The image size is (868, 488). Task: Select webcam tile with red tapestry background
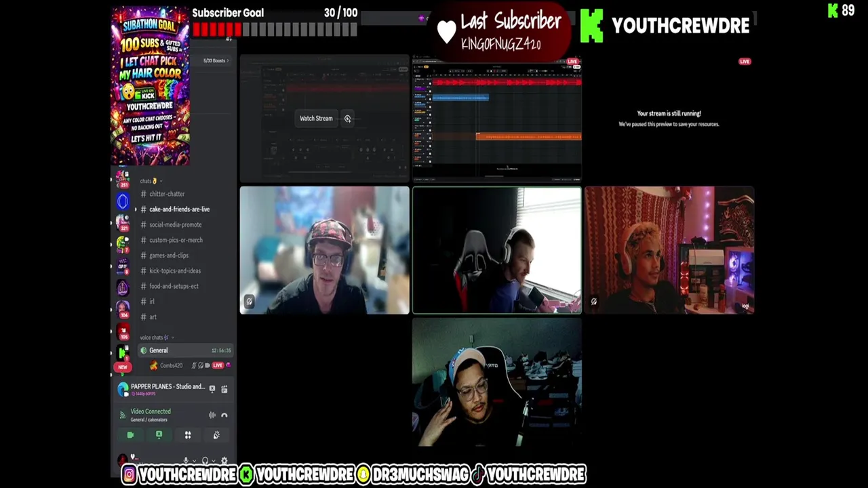(669, 250)
